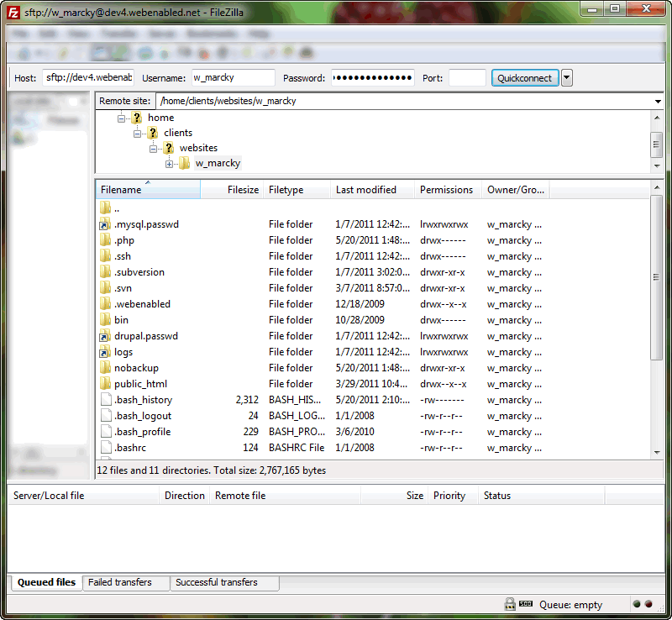Click inside the Password input field
The height and width of the screenshot is (620, 672).
point(372,77)
